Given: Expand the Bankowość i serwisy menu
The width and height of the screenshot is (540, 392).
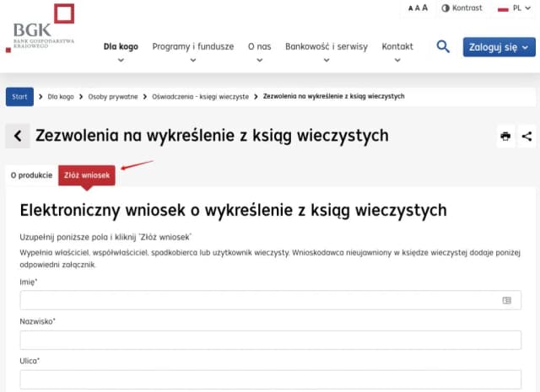Looking at the screenshot, I should (x=326, y=48).
